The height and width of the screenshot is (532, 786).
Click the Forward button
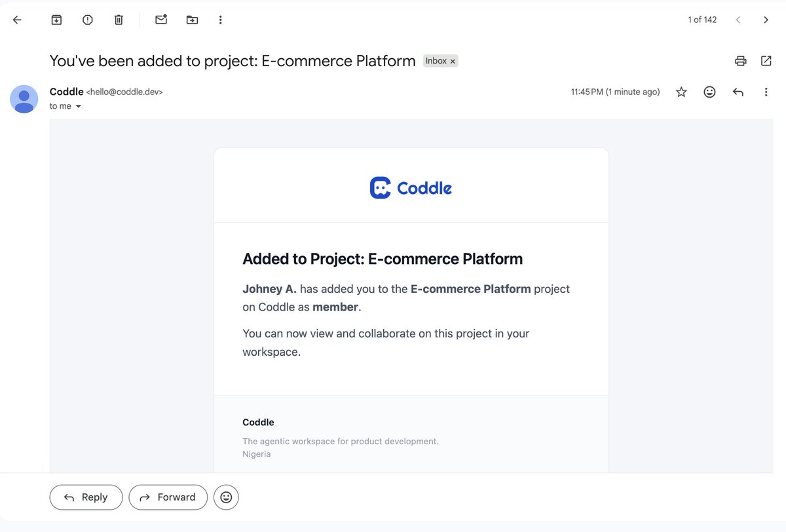[168, 497]
